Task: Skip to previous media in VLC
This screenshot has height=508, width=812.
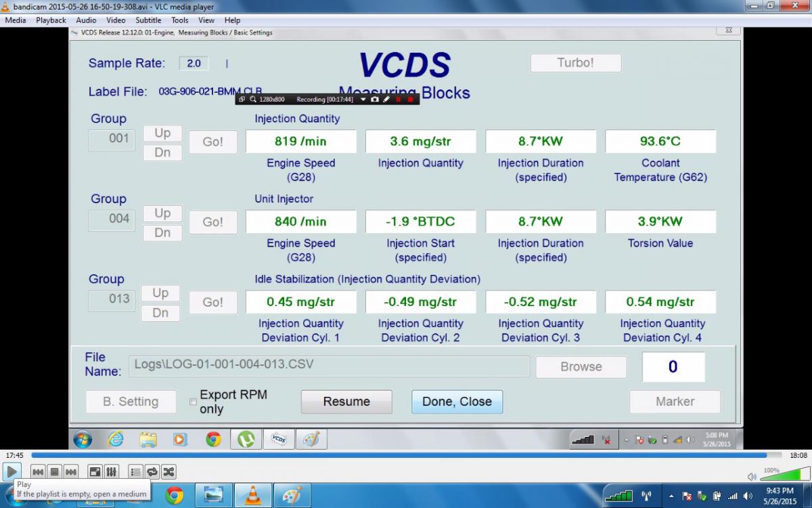Action: 39,471
